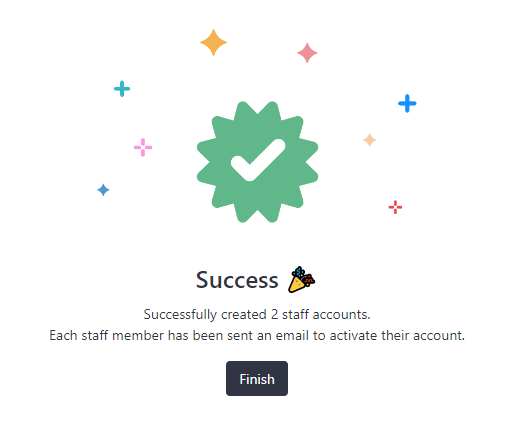Click the Success heading text
Screen dimensions: 522x442
coord(237,280)
